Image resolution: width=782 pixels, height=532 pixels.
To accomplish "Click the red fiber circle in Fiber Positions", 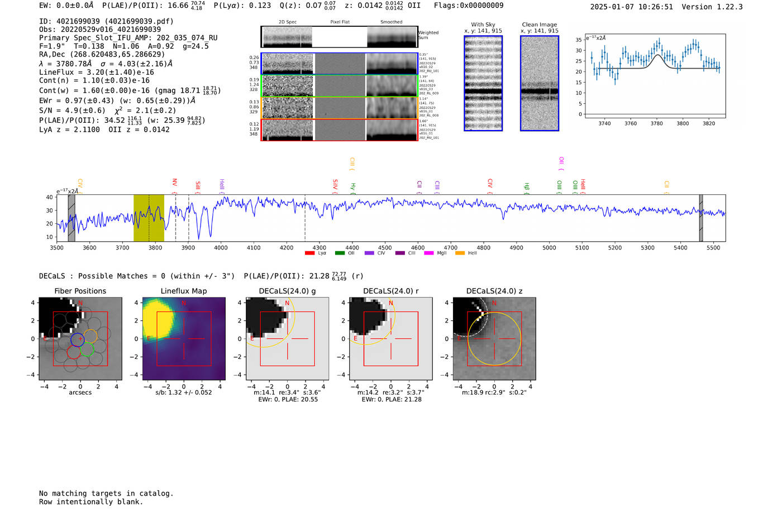I will 74,352.
